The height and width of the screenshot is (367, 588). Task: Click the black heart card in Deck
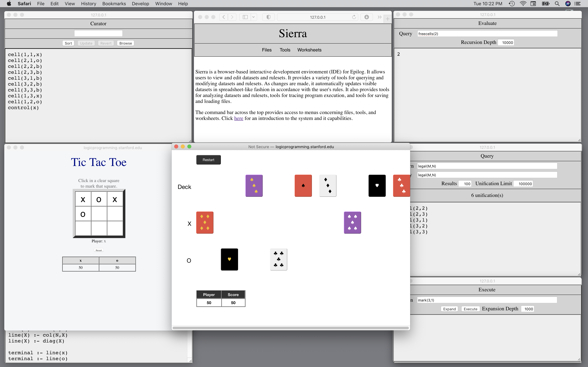click(377, 186)
